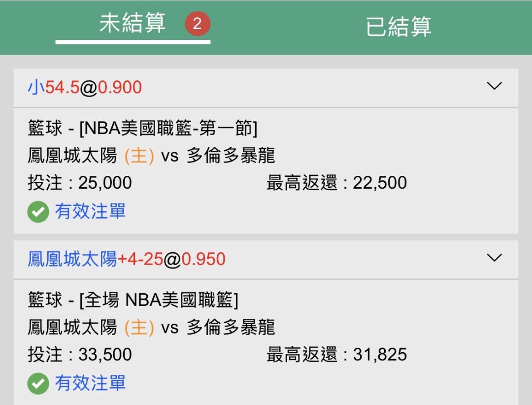Click the NBA美國職籃-第一節 league line
The height and width of the screenshot is (405, 532).
click(x=143, y=129)
